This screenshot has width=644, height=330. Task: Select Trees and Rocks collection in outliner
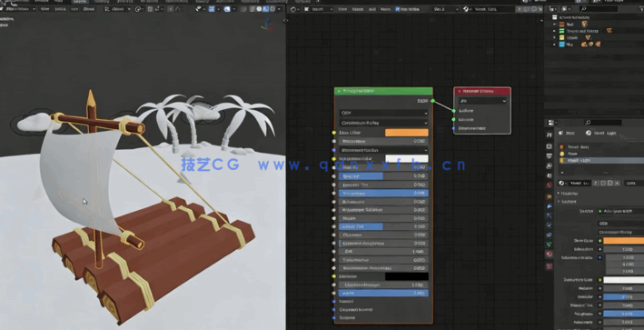(x=583, y=31)
